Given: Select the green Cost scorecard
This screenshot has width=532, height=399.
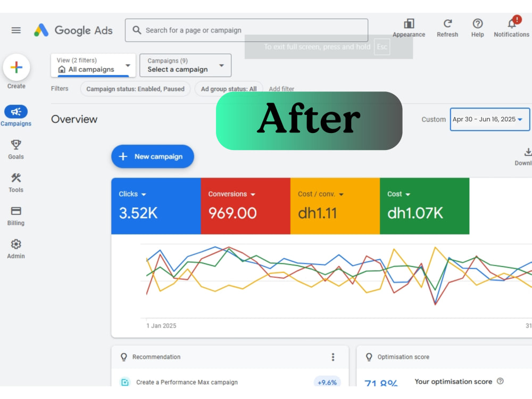Looking at the screenshot, I should tap(425, 206).
